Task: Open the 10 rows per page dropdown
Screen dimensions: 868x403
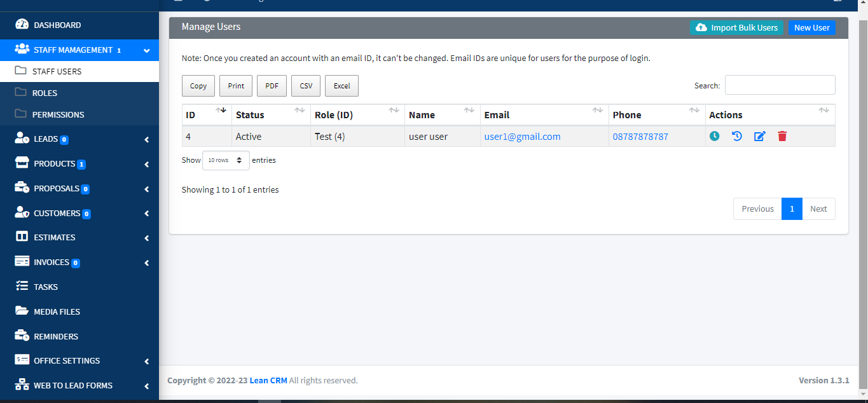Action: (x=225, y=160)
